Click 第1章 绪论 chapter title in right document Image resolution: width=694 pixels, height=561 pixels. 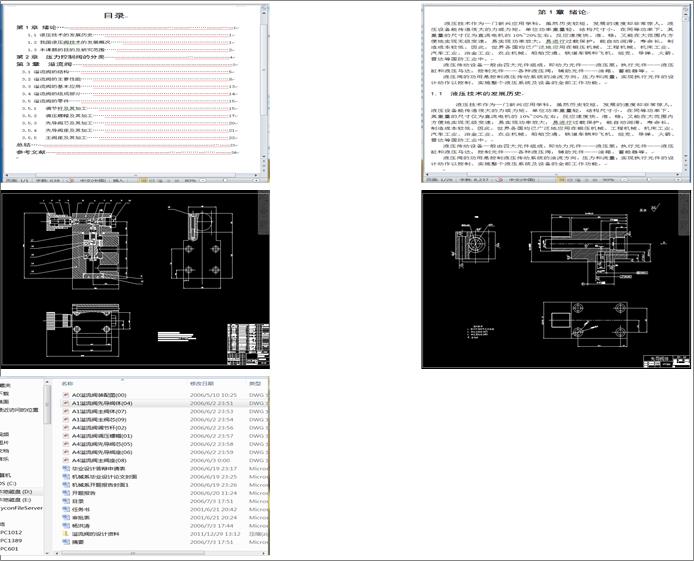[x=563, y=12]
